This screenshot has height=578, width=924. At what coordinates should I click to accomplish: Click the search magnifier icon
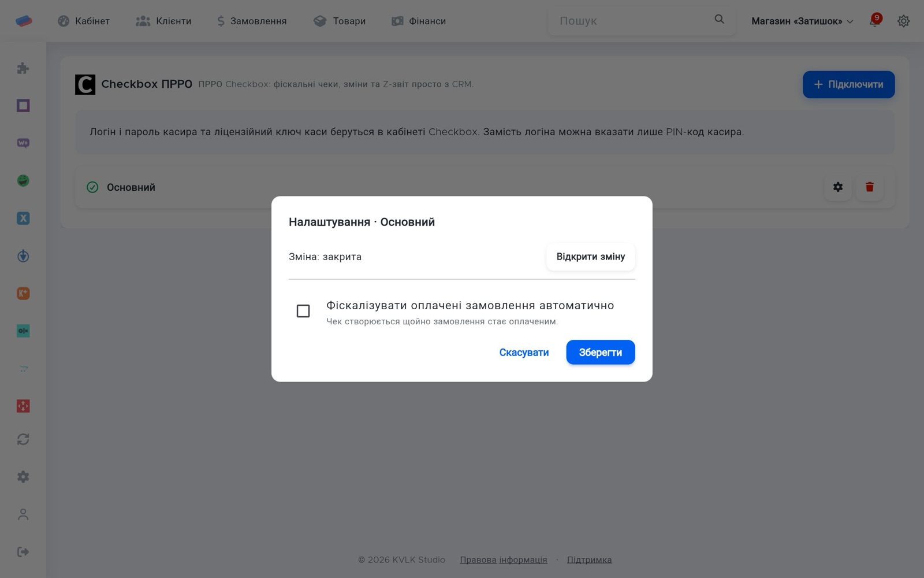719,19
